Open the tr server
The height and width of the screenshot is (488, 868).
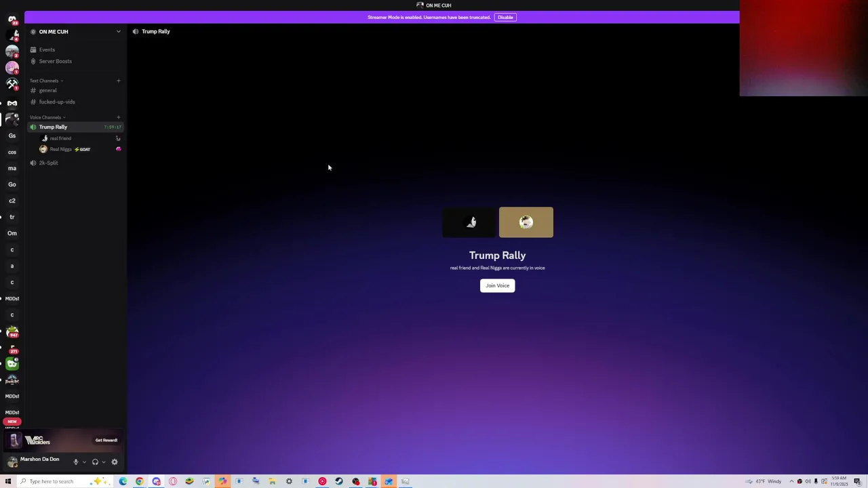[x=12, y=217]
